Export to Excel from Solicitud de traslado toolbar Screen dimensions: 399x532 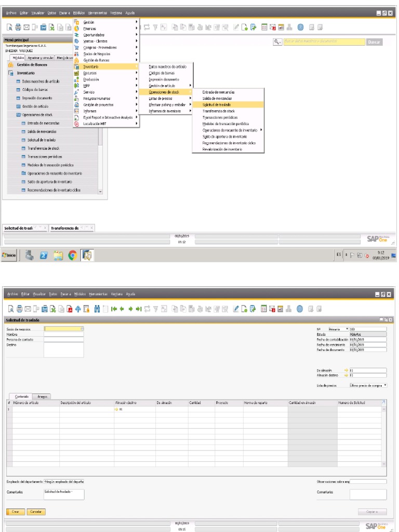tap(53, 309)
